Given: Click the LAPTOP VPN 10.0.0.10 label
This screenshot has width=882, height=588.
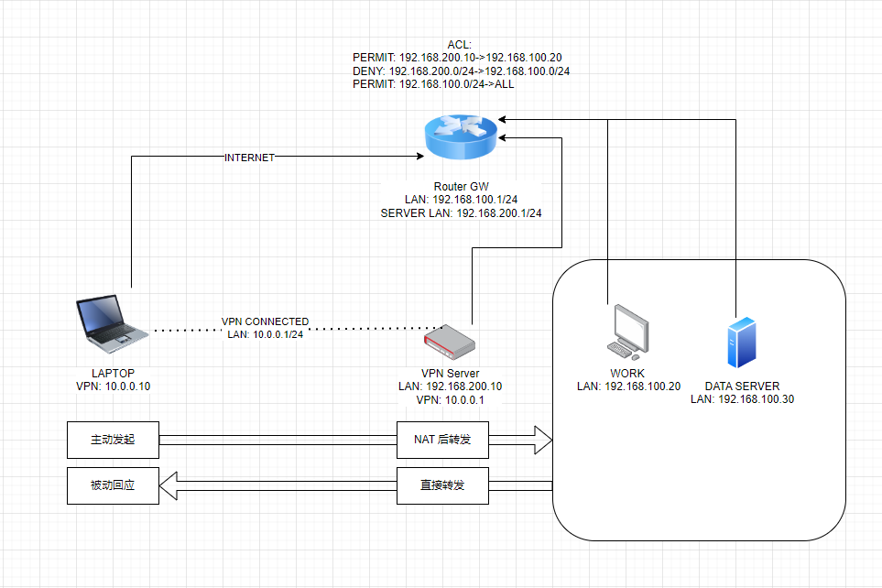Looking at the screenshot, I should pyautogui.click(x=113, y=380).
